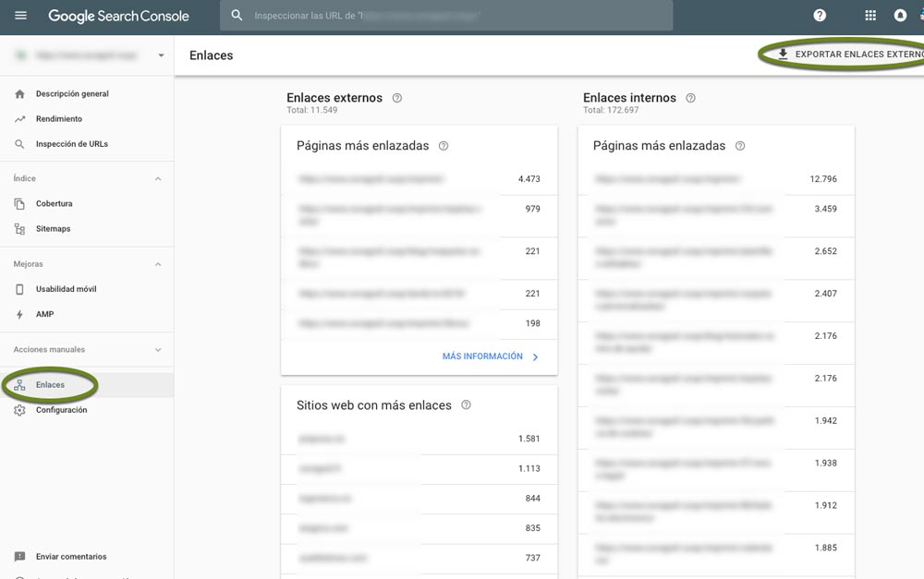Open the property selector dropdown

pyautogui.click(x=88, y=55)
